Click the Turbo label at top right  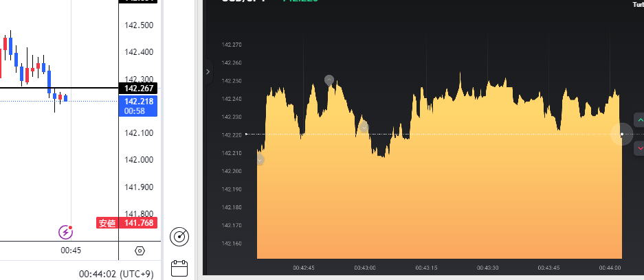pyautogui.click(x=637, y=5)
